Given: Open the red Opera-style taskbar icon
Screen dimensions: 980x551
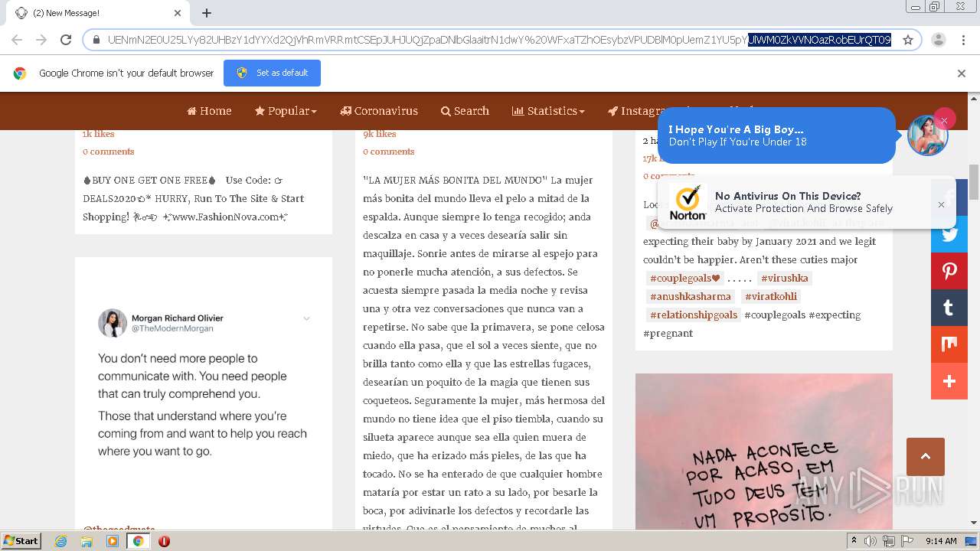Looking at the screenshot, I should coord(164,541).
